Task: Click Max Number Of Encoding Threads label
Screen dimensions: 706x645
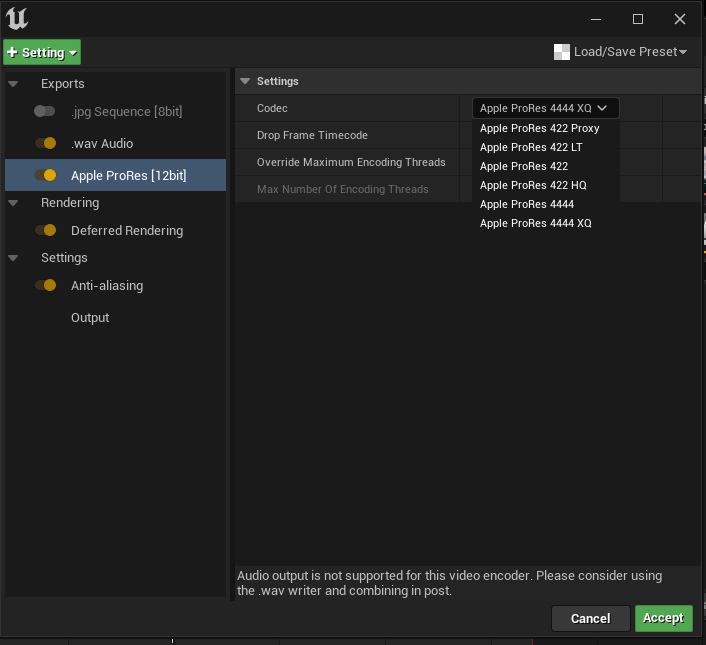Action: [342, 189]
